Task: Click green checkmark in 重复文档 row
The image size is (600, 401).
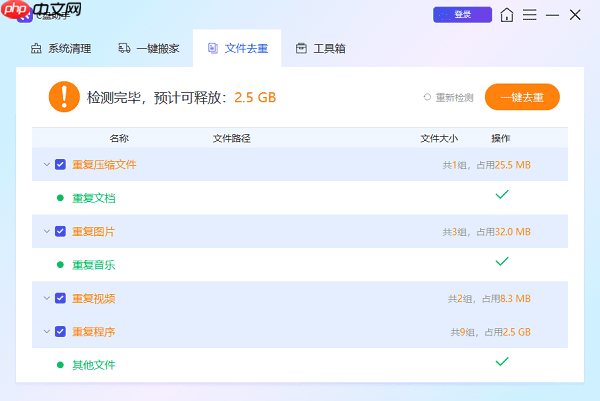Action: (x=502, y=194)
